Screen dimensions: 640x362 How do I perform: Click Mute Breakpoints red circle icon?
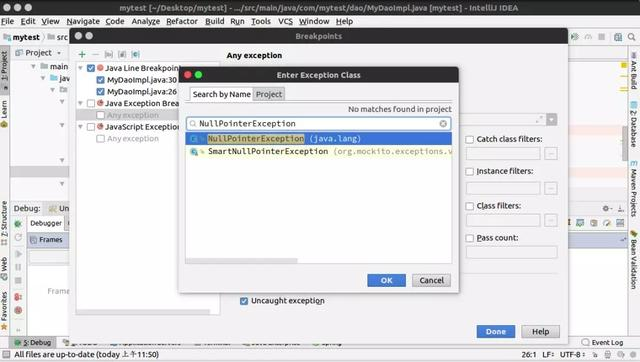[x=18, y=310]
